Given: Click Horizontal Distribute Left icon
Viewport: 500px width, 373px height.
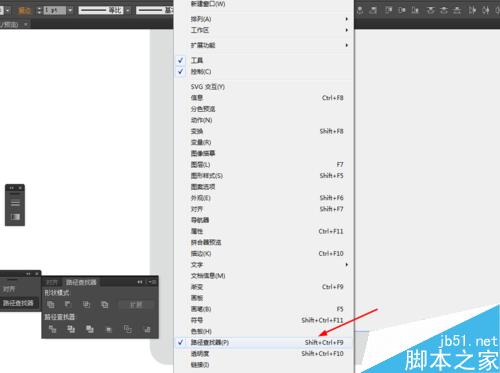Looking at the screenshot, I should [x=472, y=10].
